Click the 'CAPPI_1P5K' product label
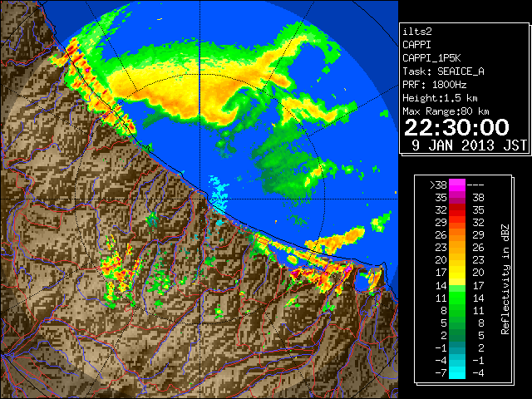532x399 pixels. [x=431, y=58]
